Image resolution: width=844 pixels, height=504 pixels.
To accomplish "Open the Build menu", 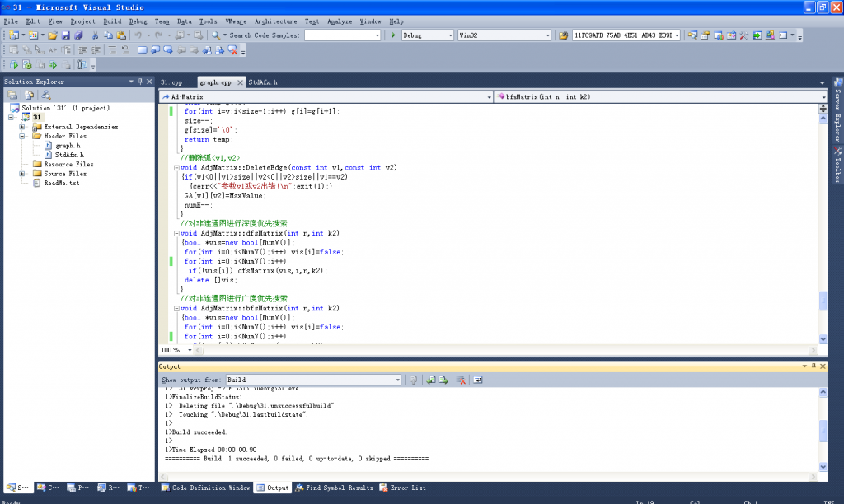I will point(112,21).
